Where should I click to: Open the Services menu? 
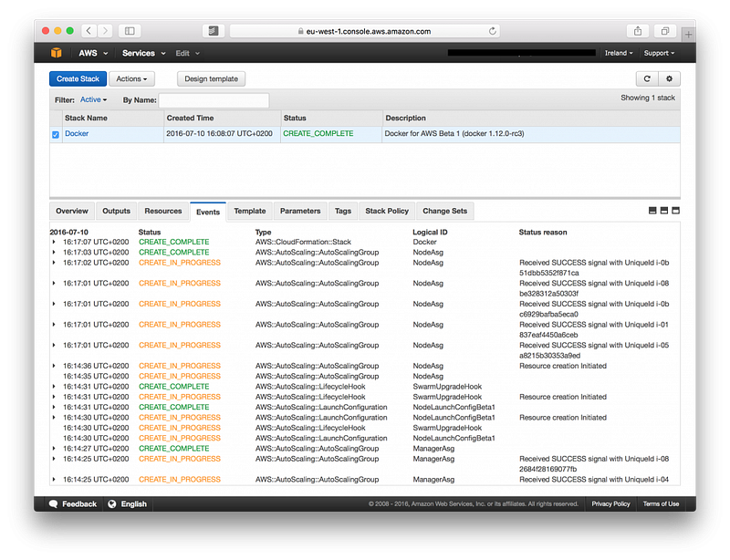pyautogui.click(x=144, y=53)
